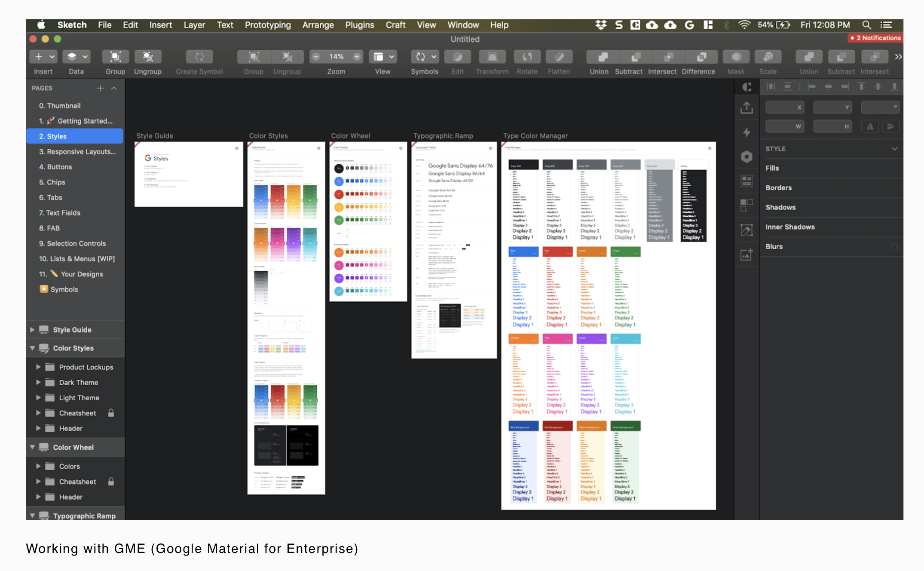Click the export upload icon in side strip
Screen dimensions: 924x571
[747, 107]
